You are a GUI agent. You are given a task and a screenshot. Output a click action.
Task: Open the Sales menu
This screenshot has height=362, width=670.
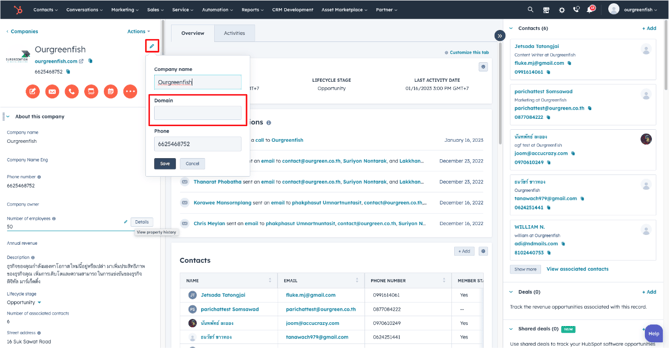point(156,10)
